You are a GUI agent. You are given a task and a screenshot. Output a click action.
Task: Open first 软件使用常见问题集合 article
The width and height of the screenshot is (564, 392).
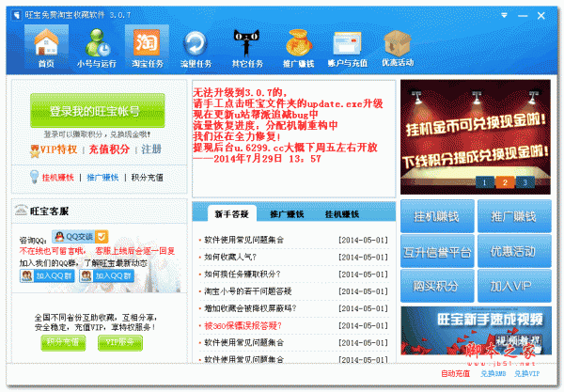pyautogui.click(x=243, y=240)
